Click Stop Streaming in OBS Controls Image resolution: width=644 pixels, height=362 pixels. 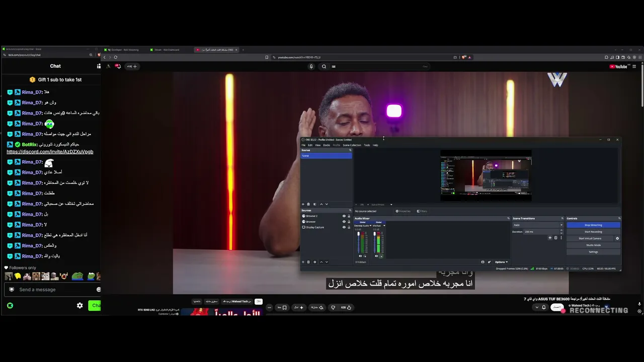pos(593,225)
